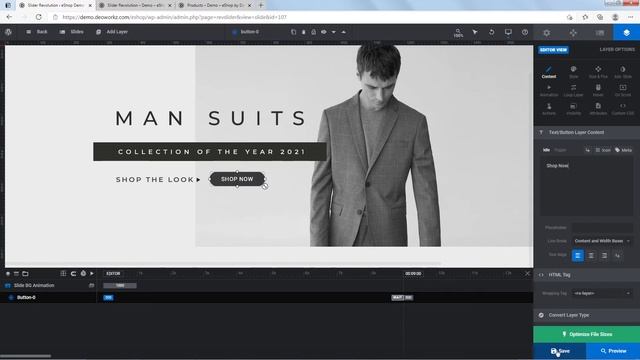
Task: Open the Actions layer options
Action: (549, 109)
